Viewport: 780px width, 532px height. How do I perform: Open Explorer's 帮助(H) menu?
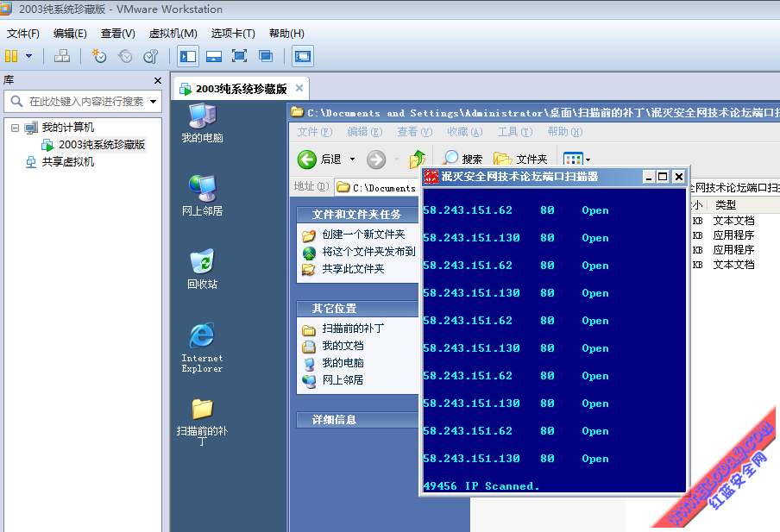565,132
